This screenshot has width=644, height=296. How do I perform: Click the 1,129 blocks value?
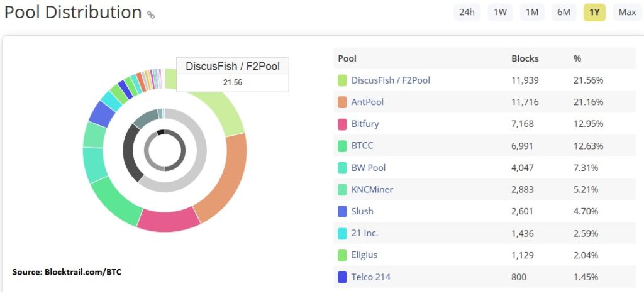(523, 255)
